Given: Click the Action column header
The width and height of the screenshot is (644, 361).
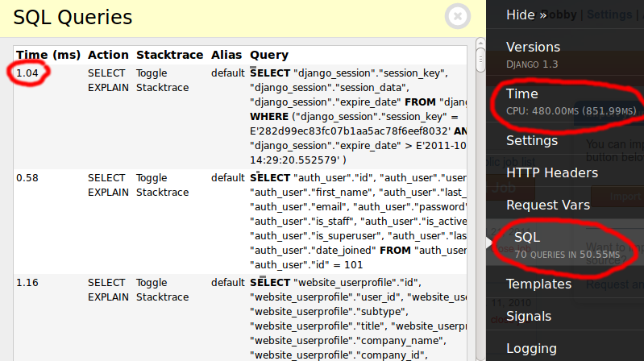Looking at the screenshot, I should tap(108, 55).
